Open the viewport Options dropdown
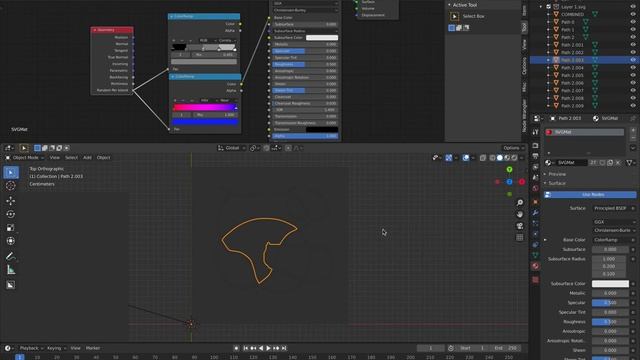The height and width of the screenshot is (360, 640). (x=513, y=148)
